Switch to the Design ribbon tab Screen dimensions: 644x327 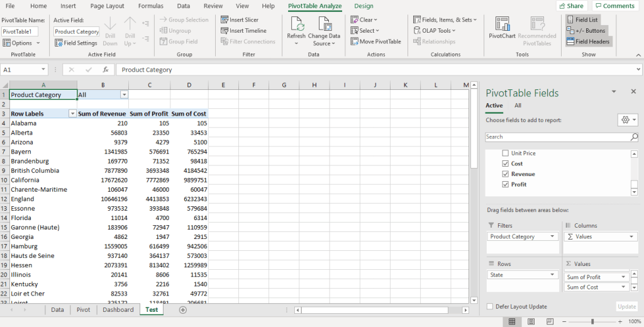click(x=364, y=6)
